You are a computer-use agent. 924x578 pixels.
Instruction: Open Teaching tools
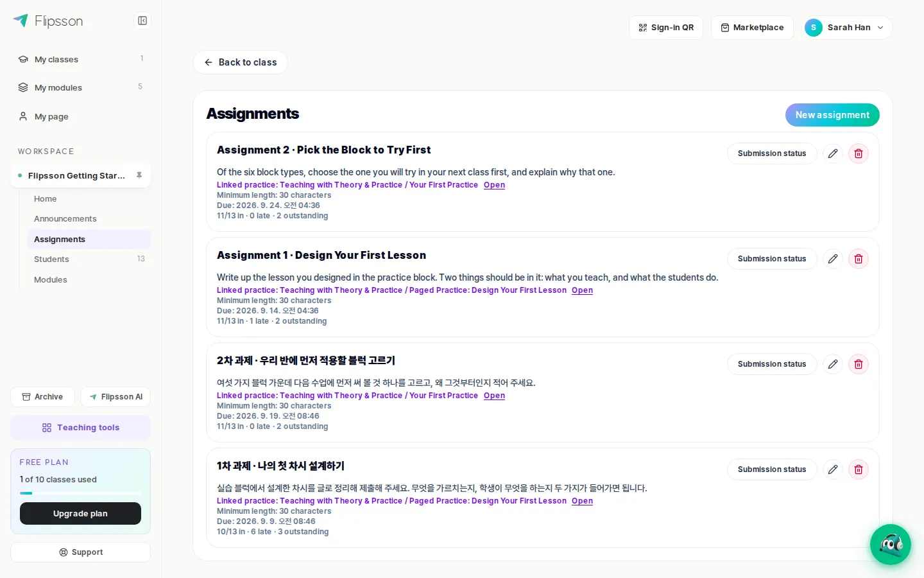pyautogui.click(x=81, y=428)
